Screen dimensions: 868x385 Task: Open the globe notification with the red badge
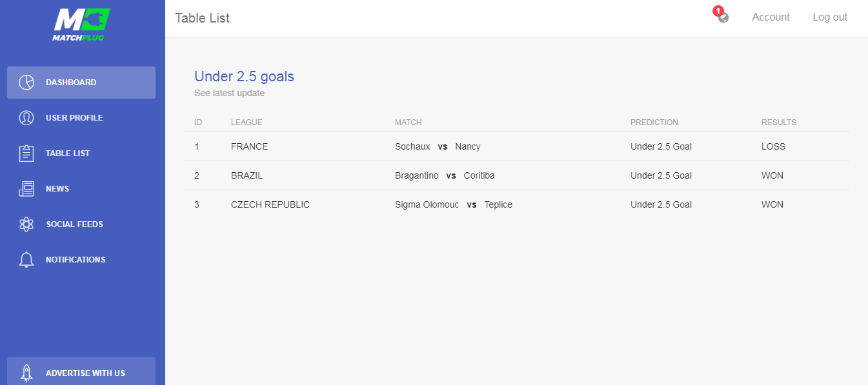pos(722,15)
